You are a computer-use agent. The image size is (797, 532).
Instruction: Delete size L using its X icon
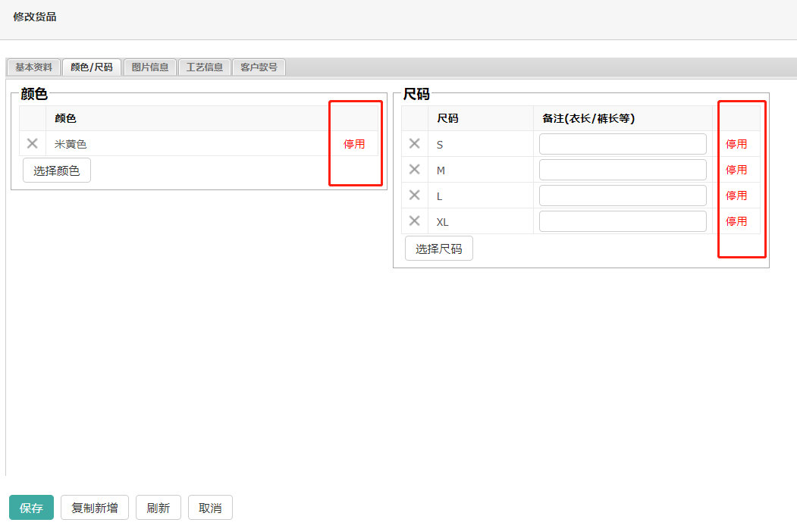(415, 195)
